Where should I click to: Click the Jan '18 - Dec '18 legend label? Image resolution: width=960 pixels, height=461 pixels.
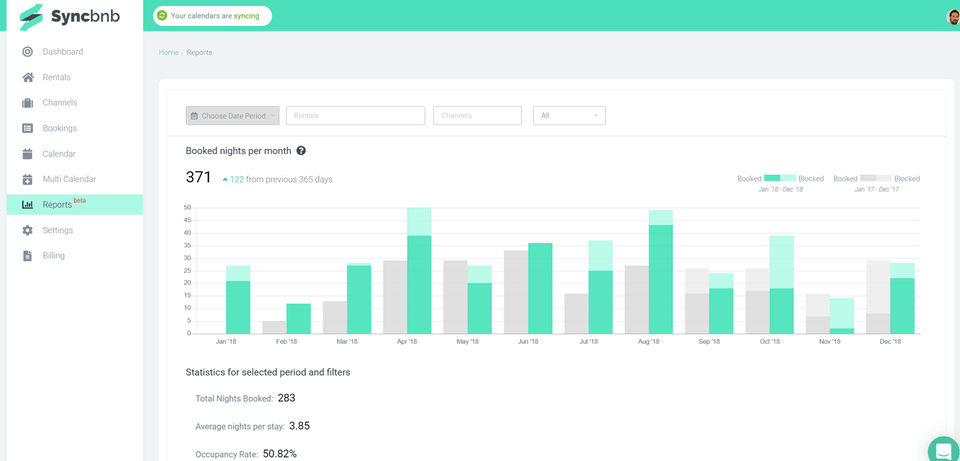click(x=781, y=190)
